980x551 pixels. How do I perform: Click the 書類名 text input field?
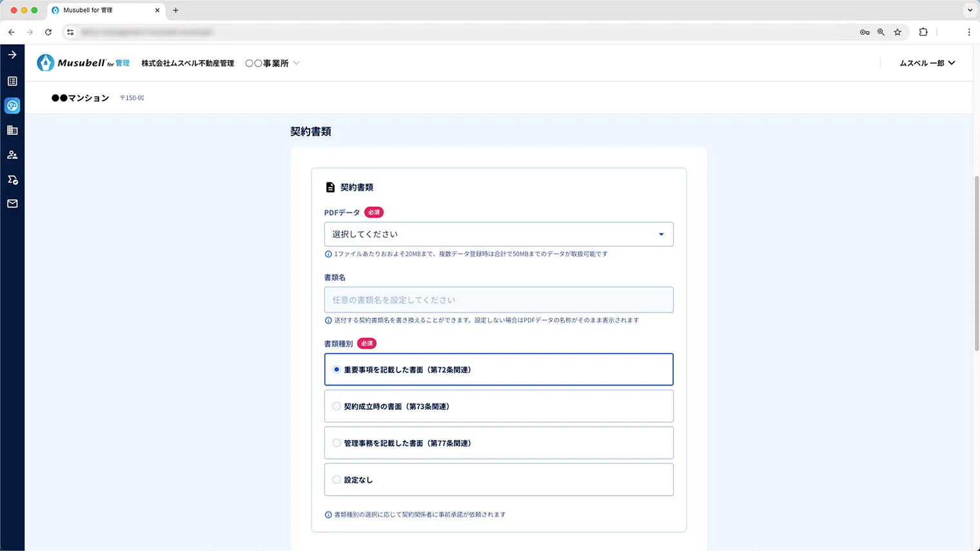coord(498,299)
